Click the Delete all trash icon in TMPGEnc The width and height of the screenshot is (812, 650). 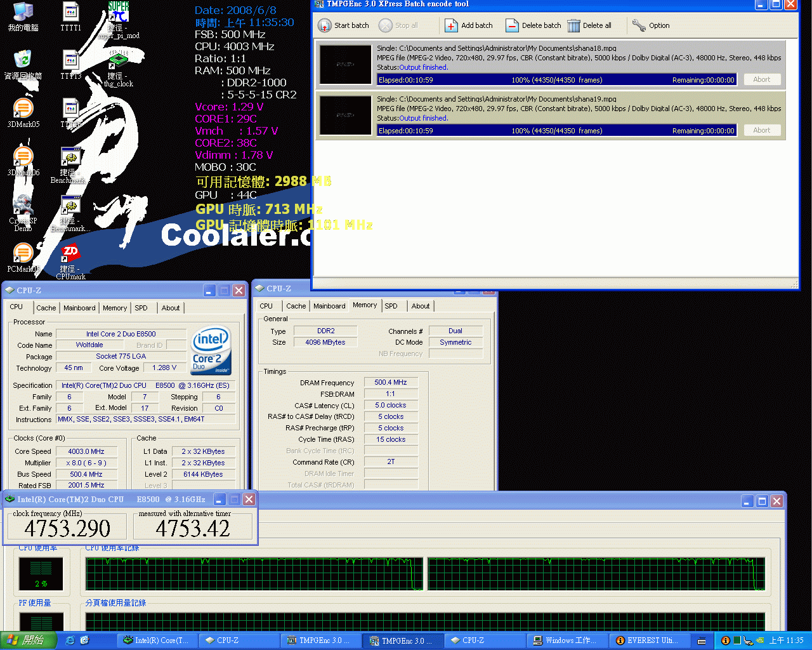click(573, 25)
